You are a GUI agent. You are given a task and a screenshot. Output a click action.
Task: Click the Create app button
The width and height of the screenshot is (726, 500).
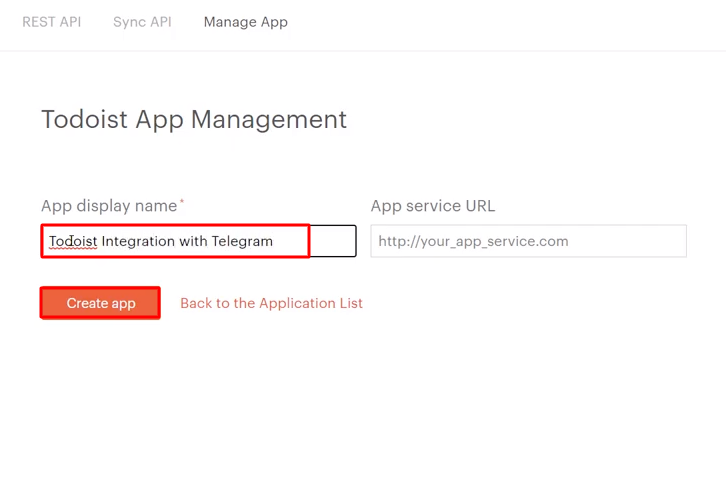100,303
